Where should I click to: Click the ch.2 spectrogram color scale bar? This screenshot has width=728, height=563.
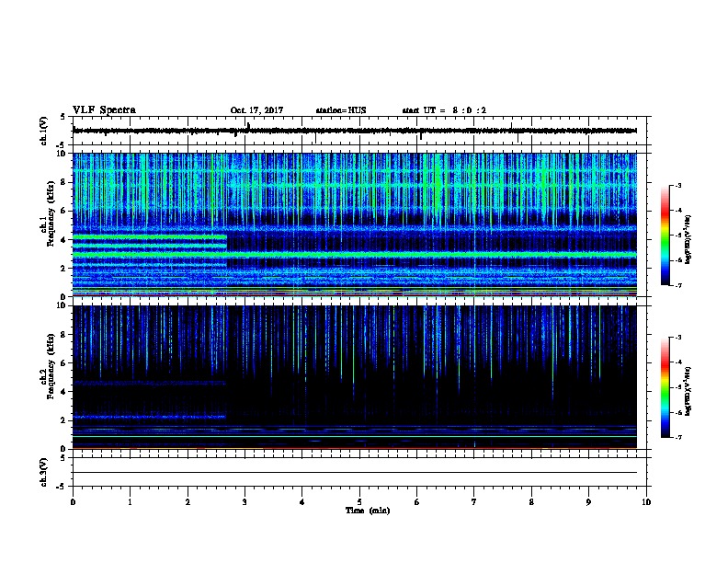click(x=665, y=387)
